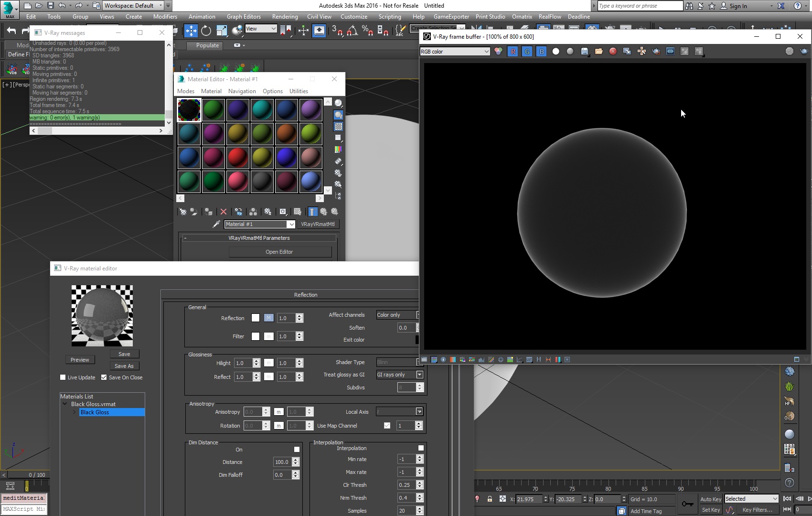Click the track mouse while rendering icon
Viewport: 812px width, 516px height.
(642, 51)
